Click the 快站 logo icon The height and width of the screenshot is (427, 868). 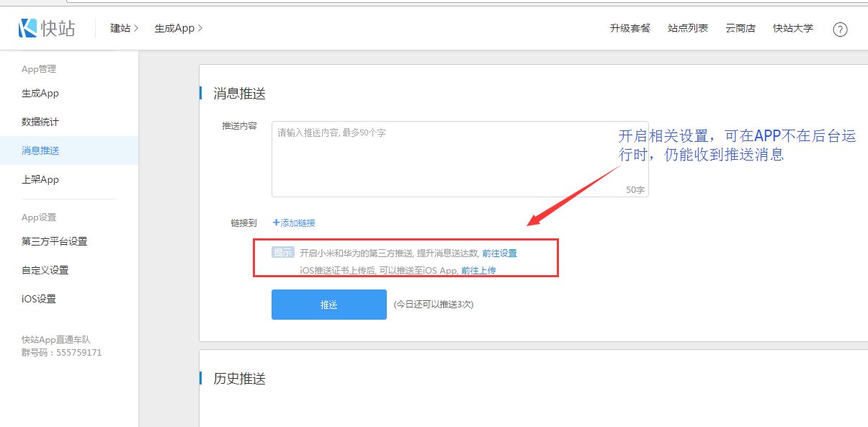(27, 28)
